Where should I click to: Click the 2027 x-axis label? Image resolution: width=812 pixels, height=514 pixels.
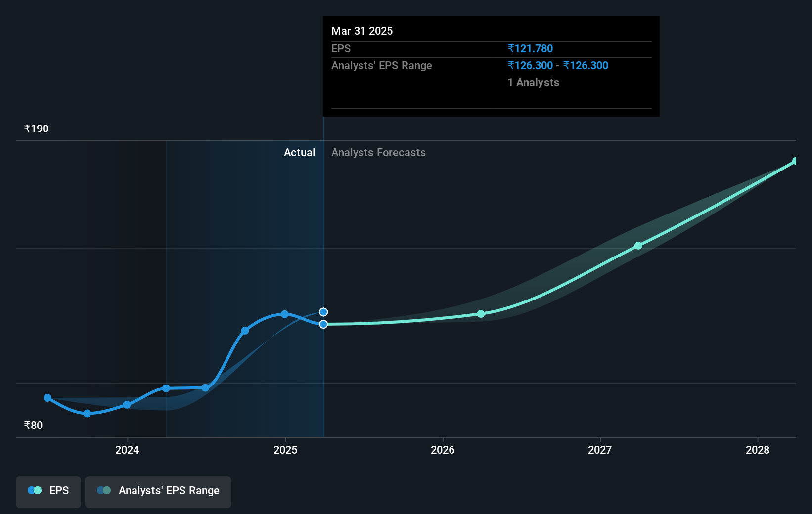(600, 450)
